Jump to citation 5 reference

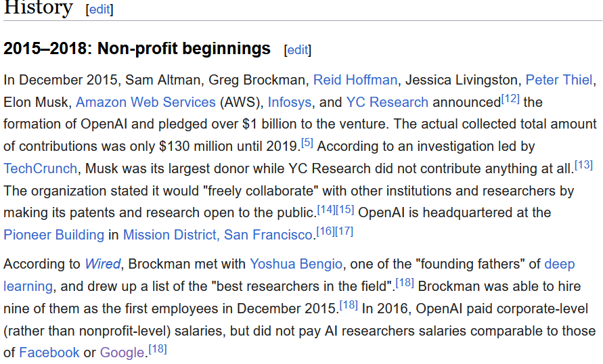(x=307, y=143)
